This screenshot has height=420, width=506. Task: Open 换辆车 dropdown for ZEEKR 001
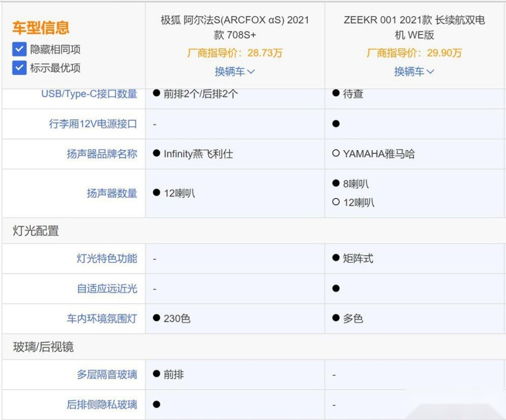click(x=414, y=72)
